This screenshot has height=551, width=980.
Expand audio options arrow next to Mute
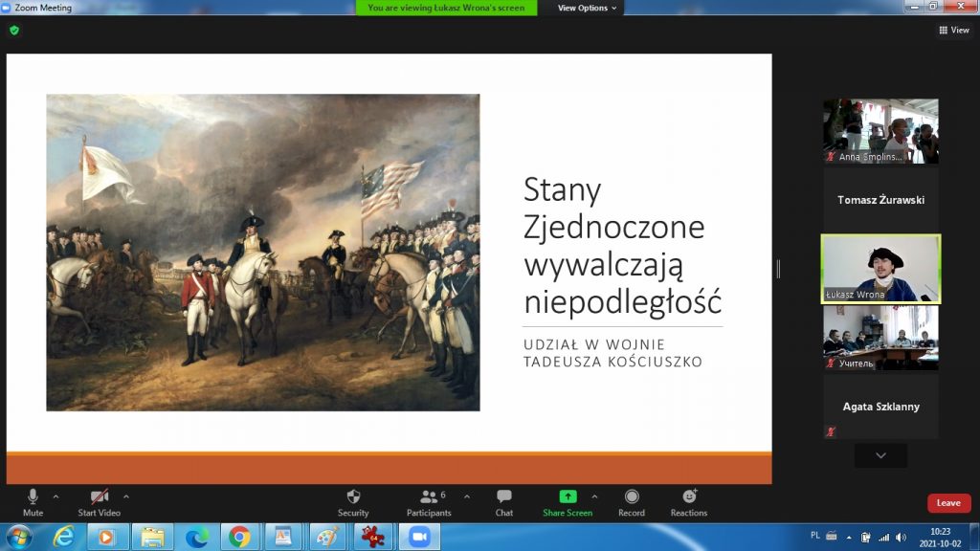56,496
